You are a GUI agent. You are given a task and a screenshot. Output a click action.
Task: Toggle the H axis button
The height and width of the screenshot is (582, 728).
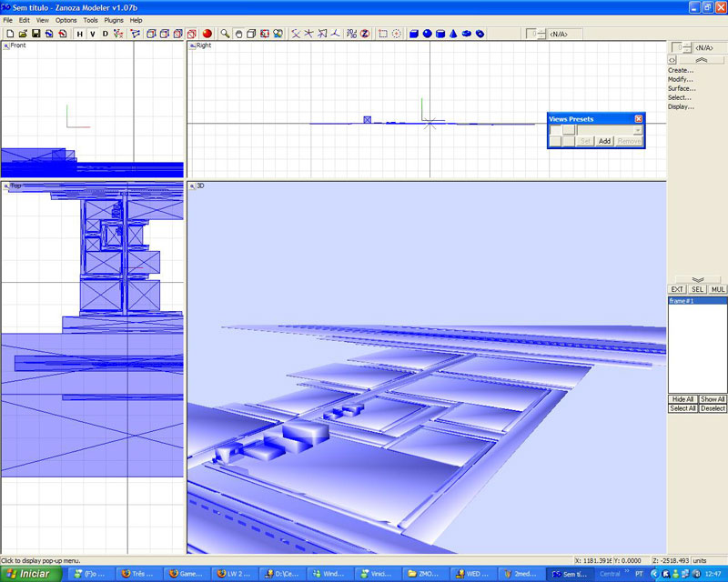click(79, 34)
